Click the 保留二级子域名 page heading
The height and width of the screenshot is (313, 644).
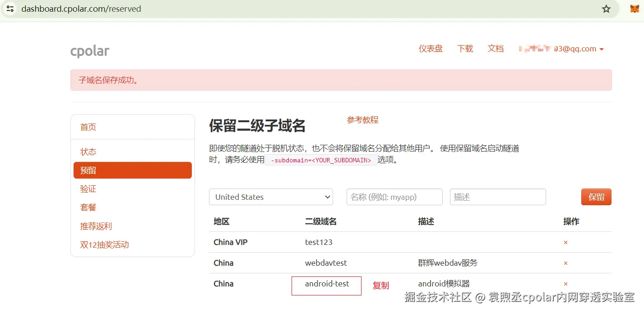coord(257,126)
